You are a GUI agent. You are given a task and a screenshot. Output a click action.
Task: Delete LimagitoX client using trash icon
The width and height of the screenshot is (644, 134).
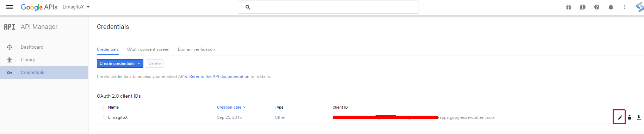point(630,117)
